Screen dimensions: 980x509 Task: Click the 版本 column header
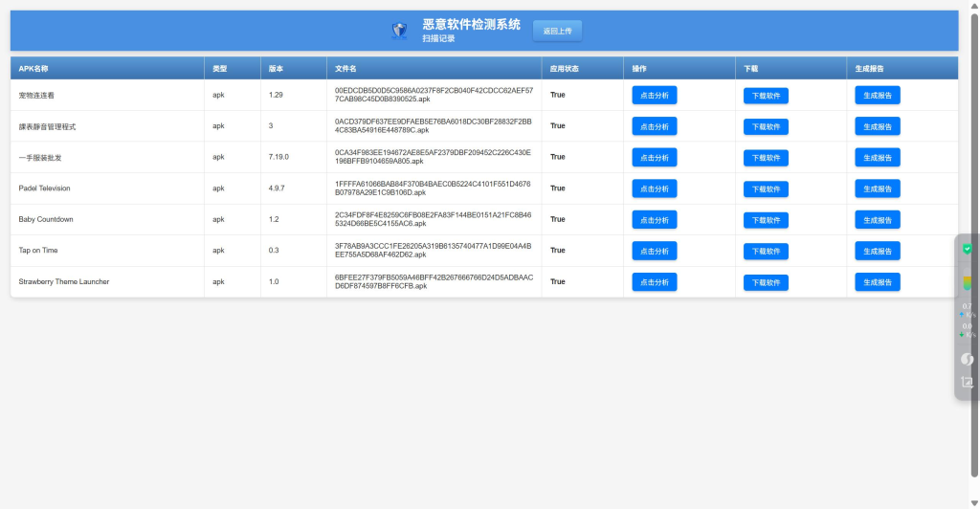point(276,69)
